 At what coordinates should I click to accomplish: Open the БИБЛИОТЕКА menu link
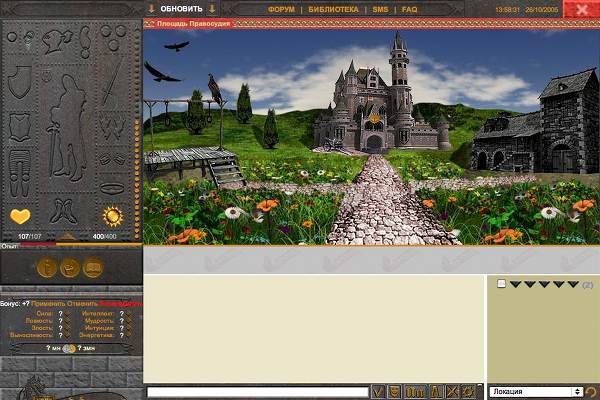click(333, 9)
